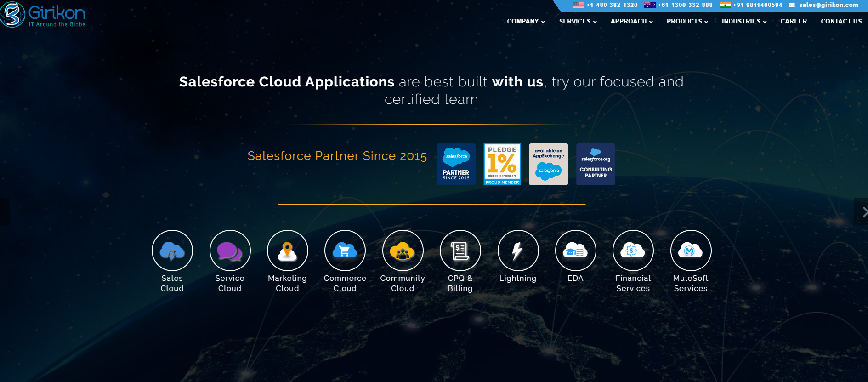Viewport: 868px width, 382px height.
Task: Open the Community Cloud icon
Action: [x=403, y=251]
